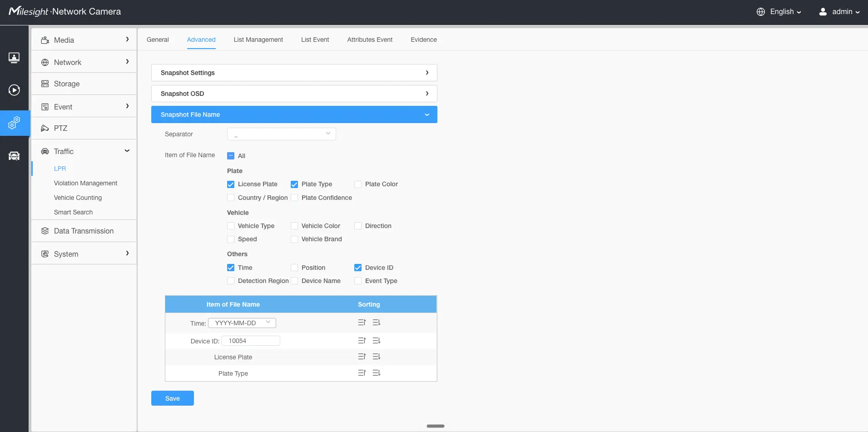This screenshot has width=868, height=432.
Task: Click the Traffic car icon
Action: pos(45,151)
